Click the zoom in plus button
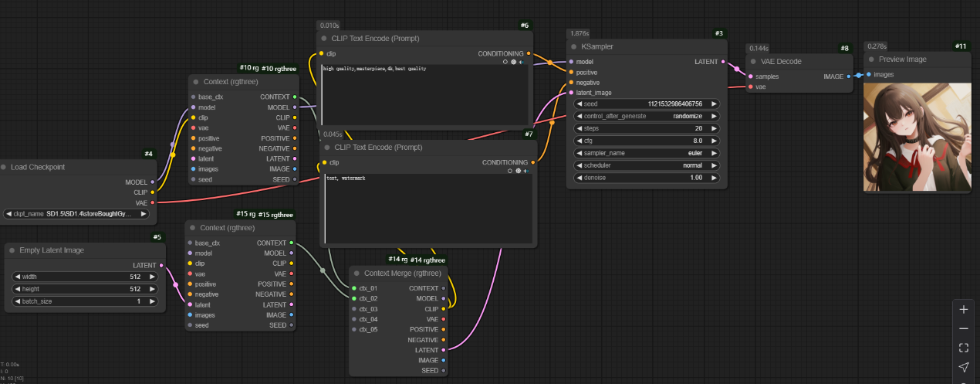 tap(963, 309)
